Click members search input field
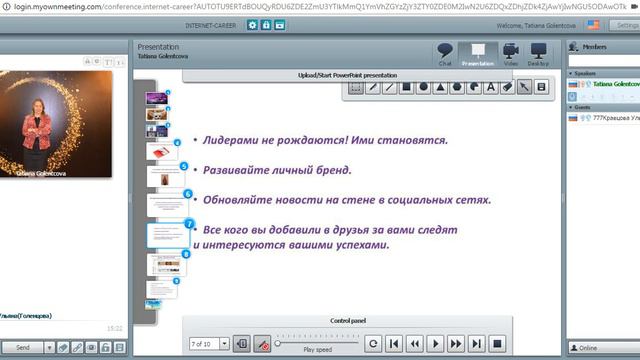The image size is (640, 360). pos(604,61)
